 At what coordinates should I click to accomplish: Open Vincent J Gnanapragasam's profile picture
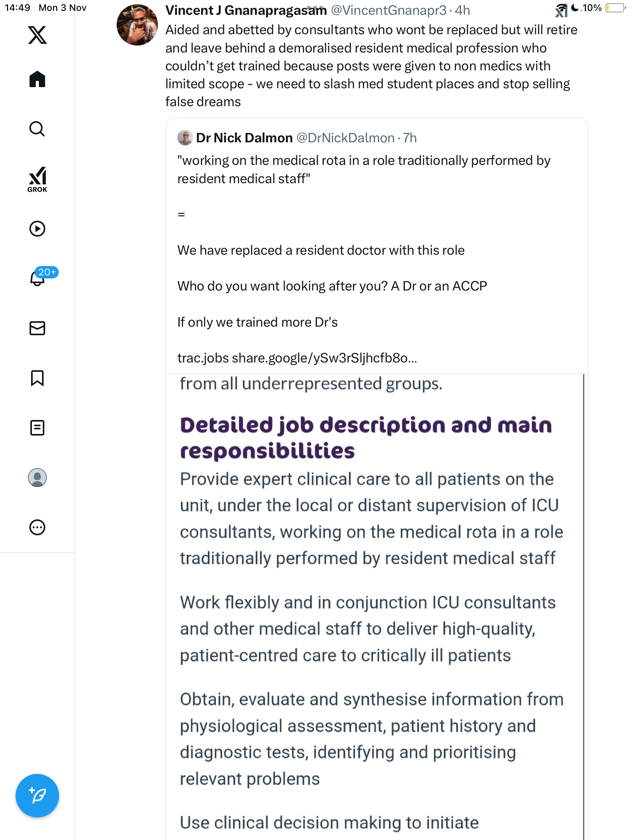tap(137, 25)
